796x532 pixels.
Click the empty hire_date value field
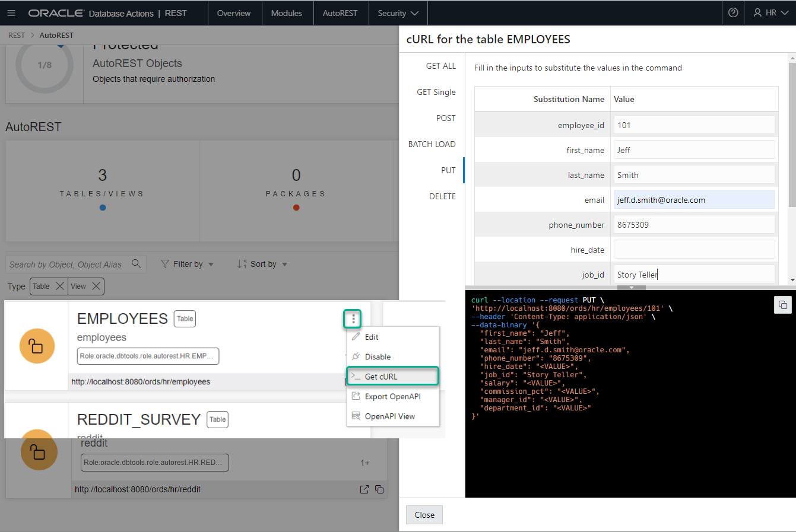tap(694, 250)
